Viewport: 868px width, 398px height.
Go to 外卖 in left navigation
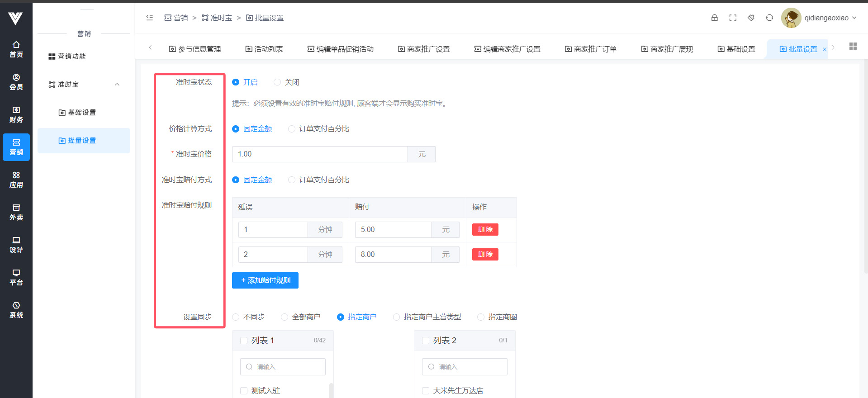[x=16, y=212]
